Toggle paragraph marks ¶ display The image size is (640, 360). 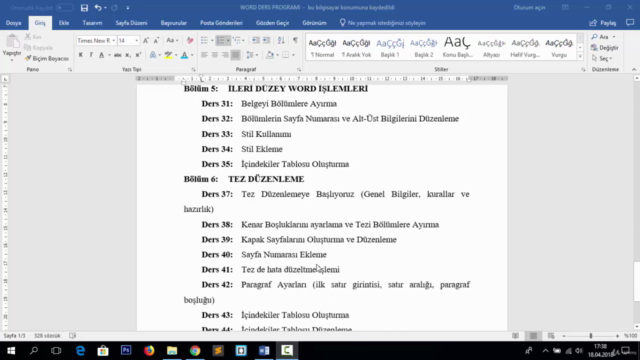[x=295, y=40]
